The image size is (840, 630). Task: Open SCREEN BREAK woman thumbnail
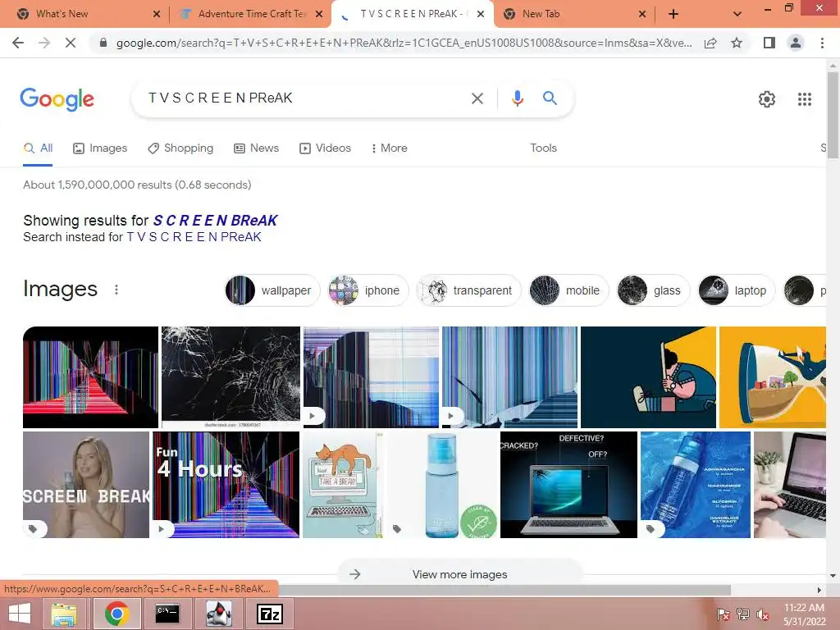(x=85, y=484)
